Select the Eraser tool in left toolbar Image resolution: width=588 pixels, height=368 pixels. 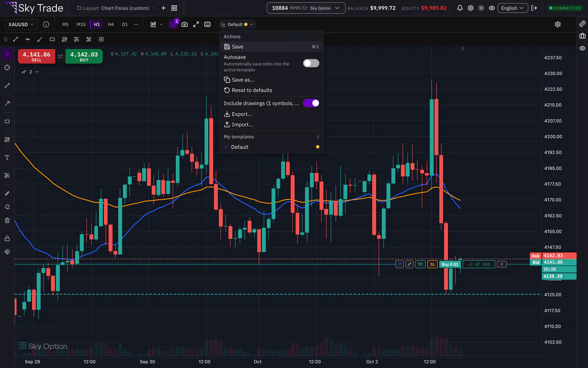(x=7, y=207)
